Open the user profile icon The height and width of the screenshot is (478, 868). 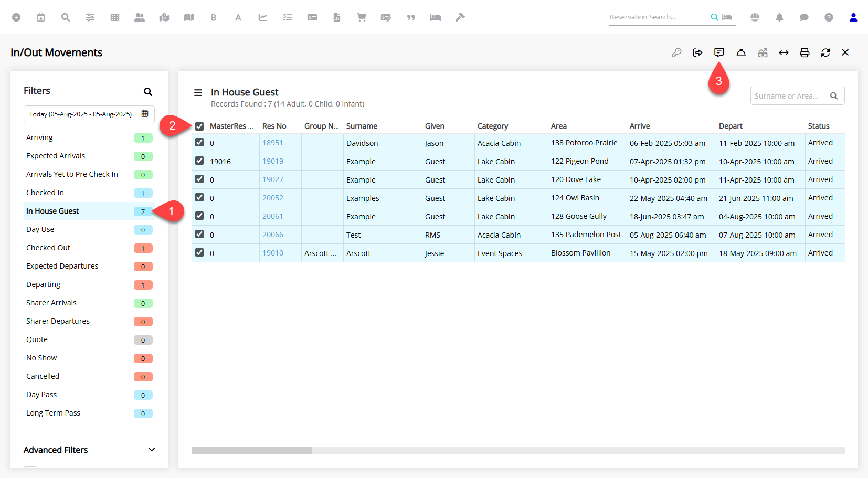(x=853, y=17)
